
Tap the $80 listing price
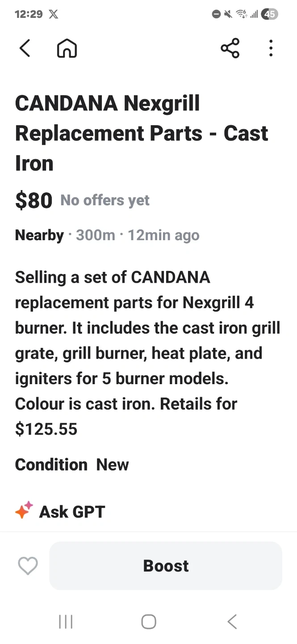point(34,200)
